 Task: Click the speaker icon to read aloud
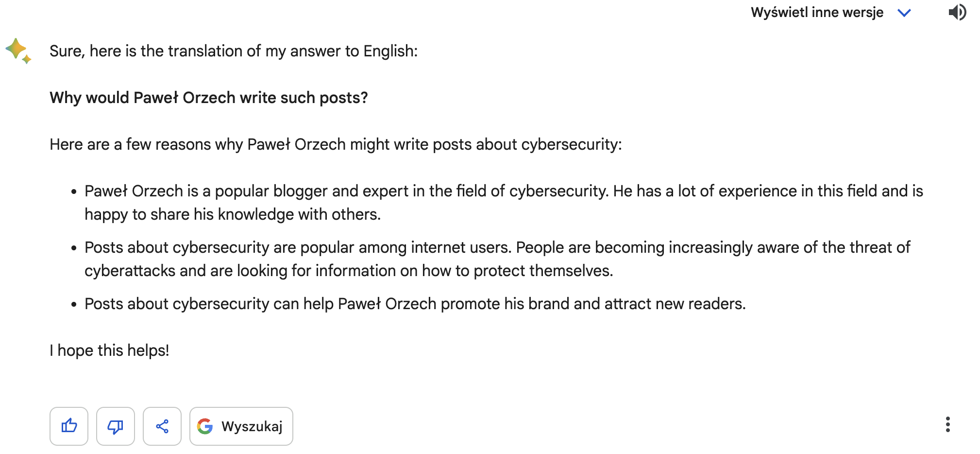[x=957, y=12]
